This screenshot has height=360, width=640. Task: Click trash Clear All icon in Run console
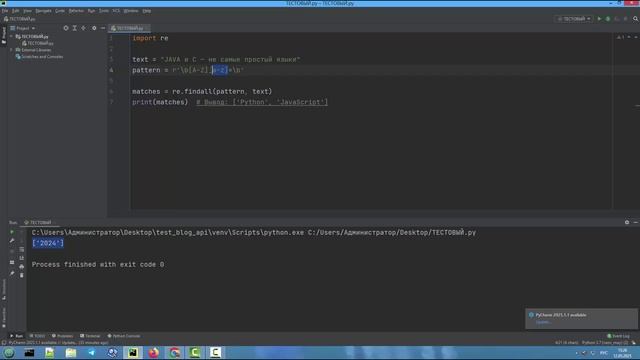22,276
